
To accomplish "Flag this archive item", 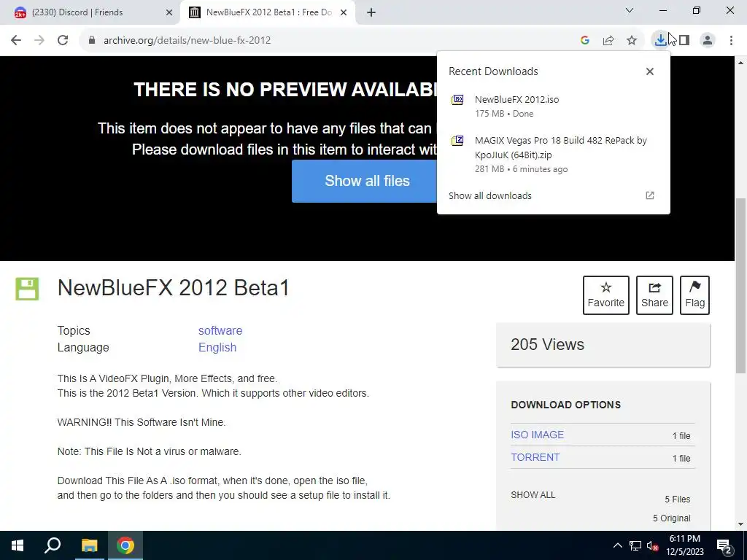I will (x=694, y=295).
